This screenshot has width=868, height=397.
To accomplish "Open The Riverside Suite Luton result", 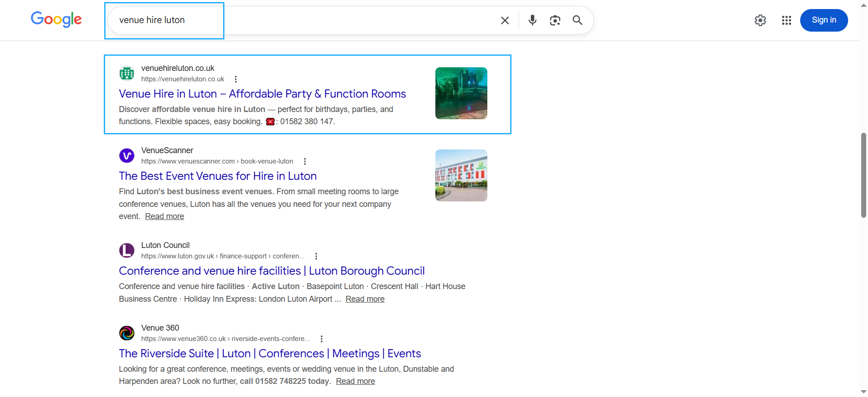I will tap(270, 353).
